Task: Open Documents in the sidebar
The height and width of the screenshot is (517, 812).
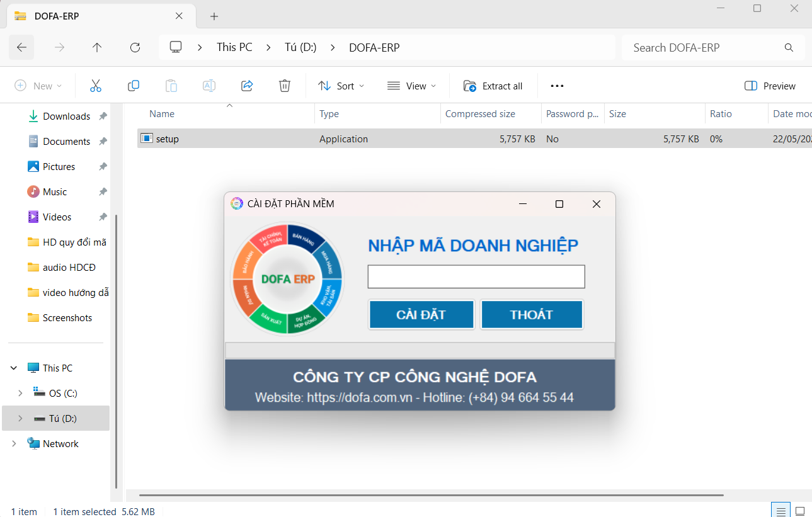Action: point(66,142)
